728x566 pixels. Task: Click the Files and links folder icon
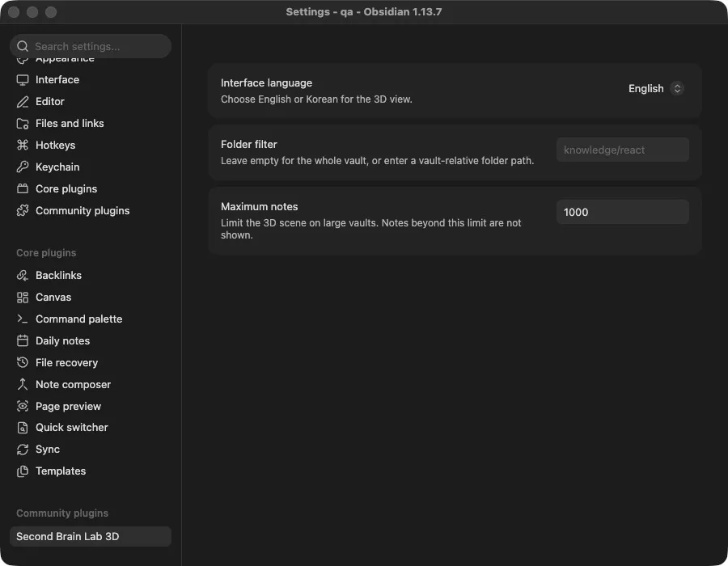pos(23,124)
